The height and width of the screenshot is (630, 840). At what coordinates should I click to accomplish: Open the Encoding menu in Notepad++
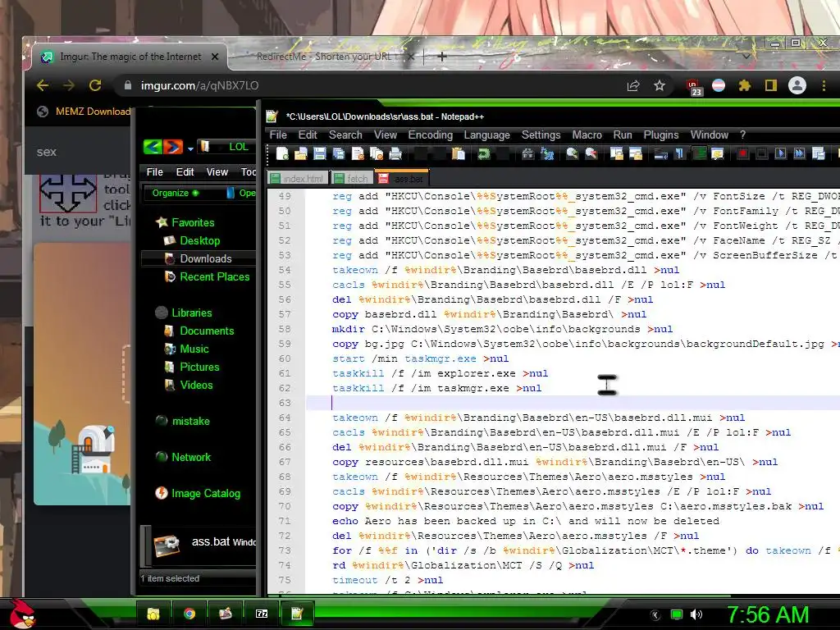click(430, 135)
